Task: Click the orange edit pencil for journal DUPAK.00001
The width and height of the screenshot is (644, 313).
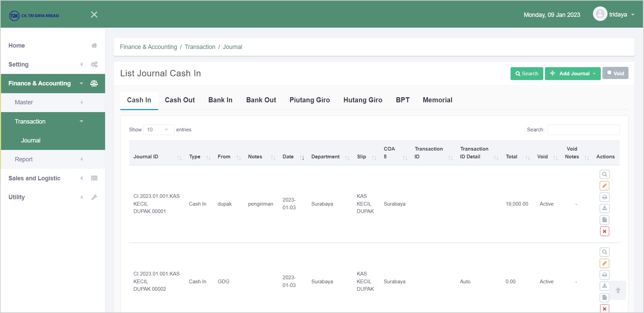Action: pyautogui.click(x=604, y=186)
